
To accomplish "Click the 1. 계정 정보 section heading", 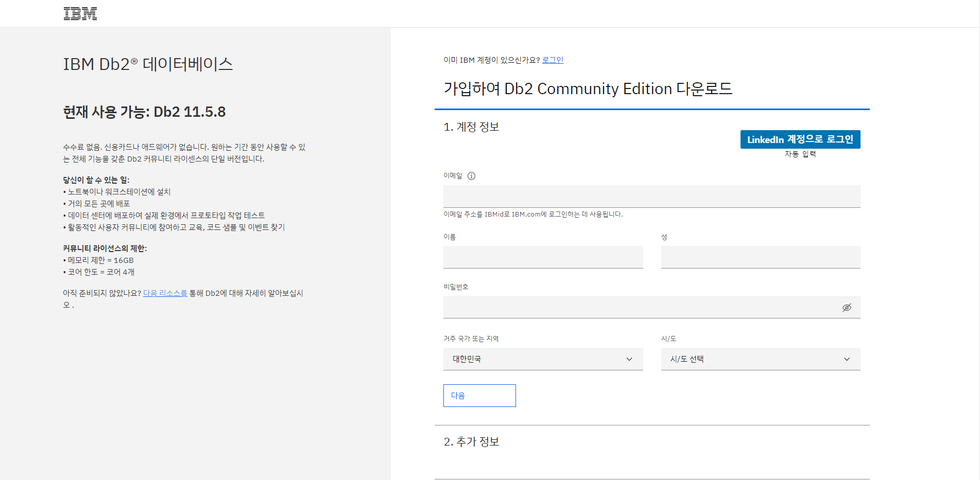I will click(x=471, y=127).
